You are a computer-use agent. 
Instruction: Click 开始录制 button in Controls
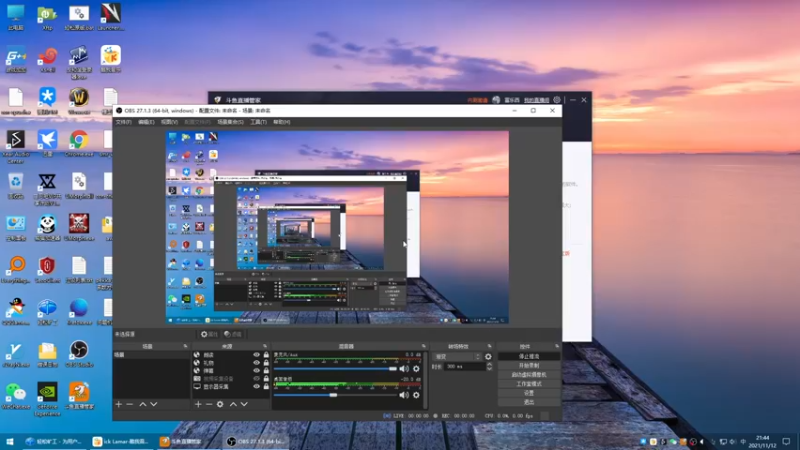click(529, 365)
